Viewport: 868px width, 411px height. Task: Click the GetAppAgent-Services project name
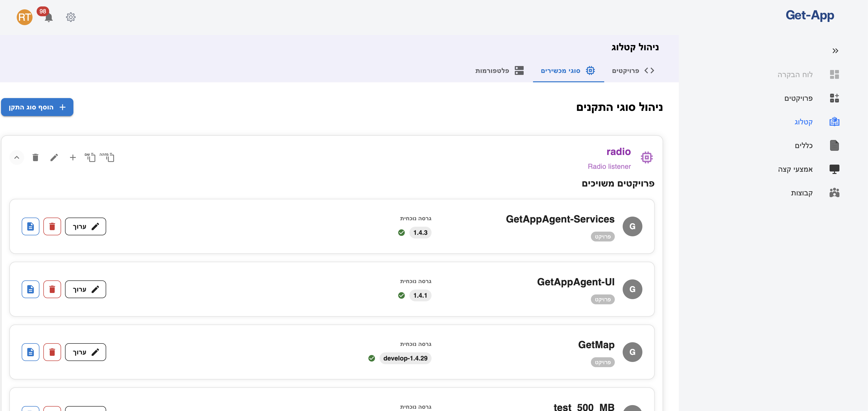(560, 219)
